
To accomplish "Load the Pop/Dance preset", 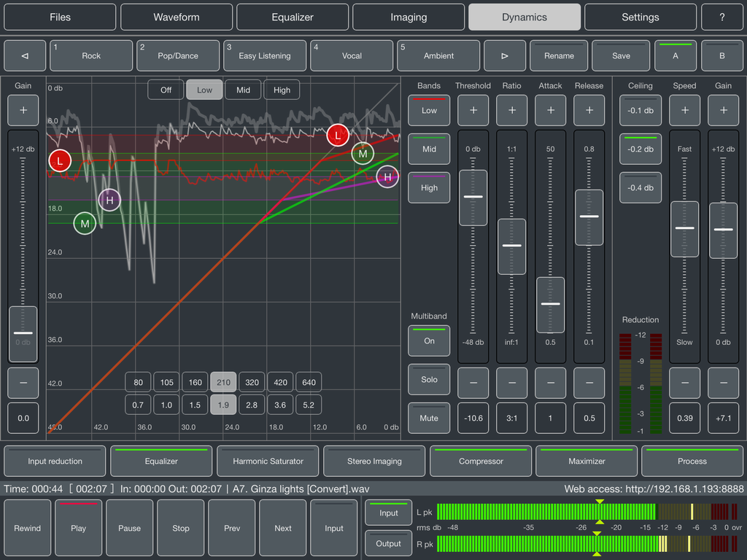I will (178, 55).
